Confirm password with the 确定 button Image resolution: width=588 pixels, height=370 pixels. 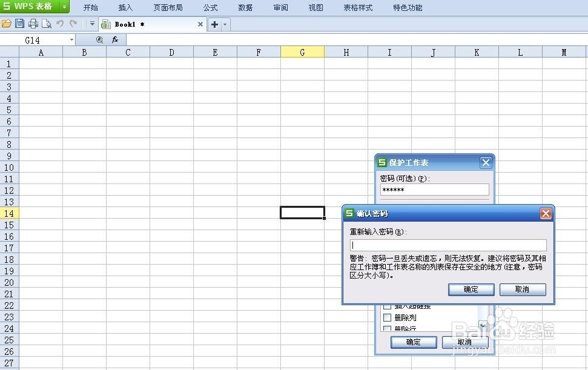pyautogui.click(x=471, y=289)
